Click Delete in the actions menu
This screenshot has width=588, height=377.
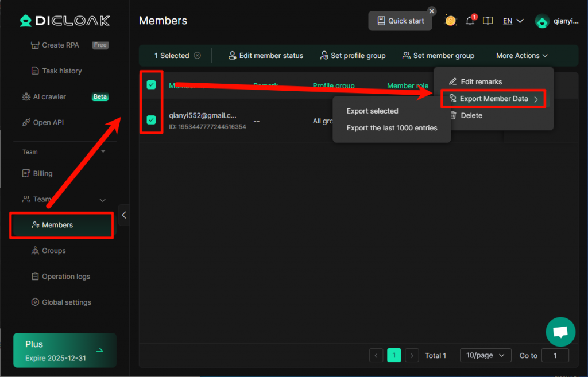coord(471,115)
